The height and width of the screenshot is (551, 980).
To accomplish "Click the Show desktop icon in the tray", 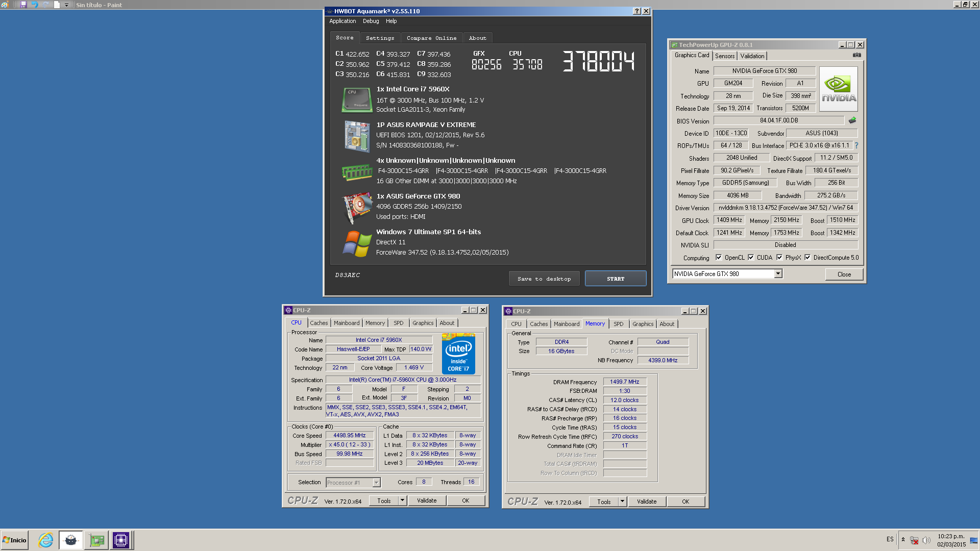I will click(974, 540).
